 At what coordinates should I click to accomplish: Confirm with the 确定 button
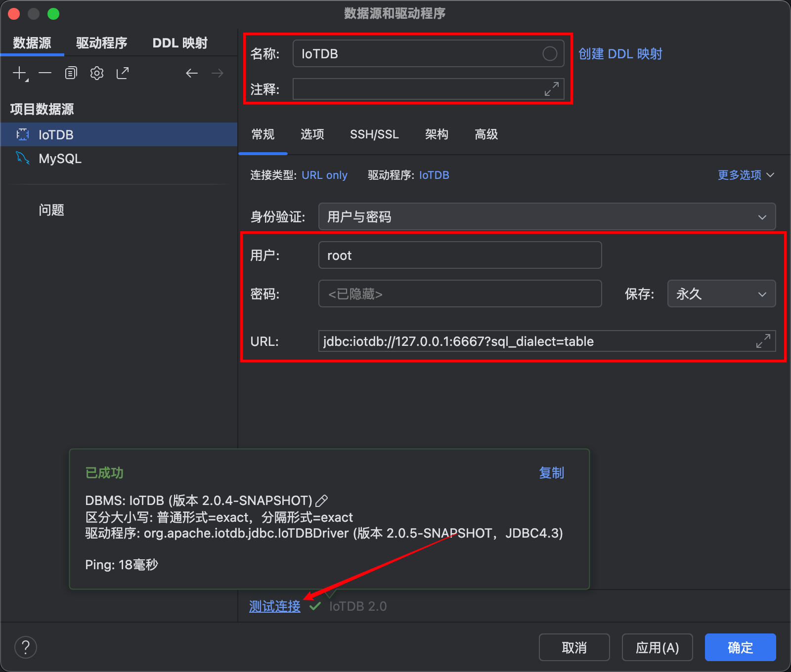coord(741,647)
